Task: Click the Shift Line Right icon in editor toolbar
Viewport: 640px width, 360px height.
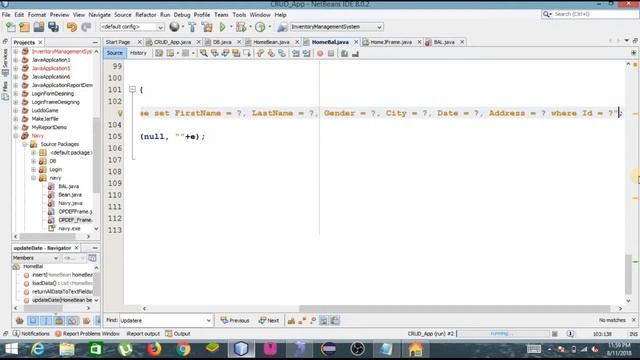Action: tap(307, 53)
